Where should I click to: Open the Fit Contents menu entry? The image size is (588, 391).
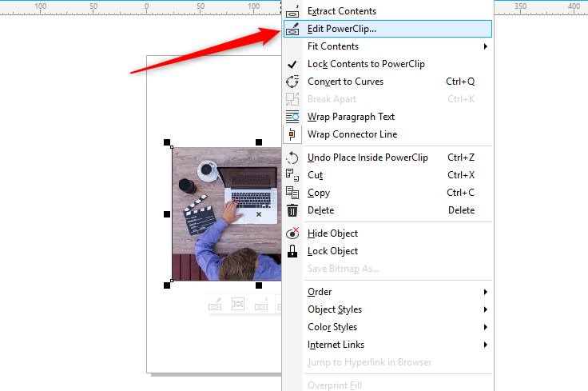coord(387,46)
